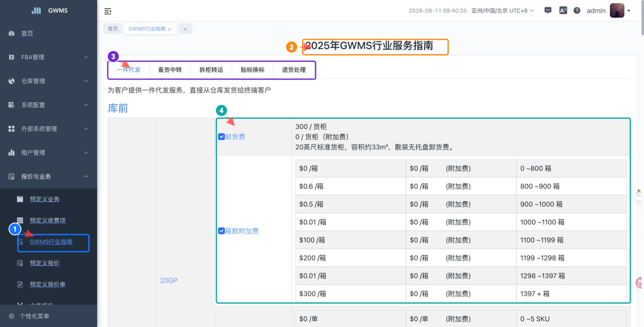
Task: Close the GWMS行业指南 tab with its x
Action: point(170,29)
